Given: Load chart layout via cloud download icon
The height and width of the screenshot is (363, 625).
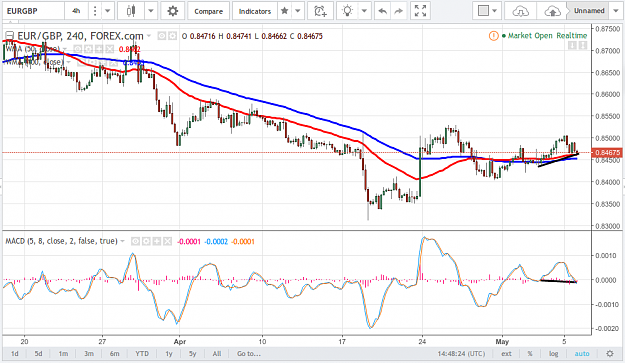Looking at the screenshot, I should [x=521, y=11].
